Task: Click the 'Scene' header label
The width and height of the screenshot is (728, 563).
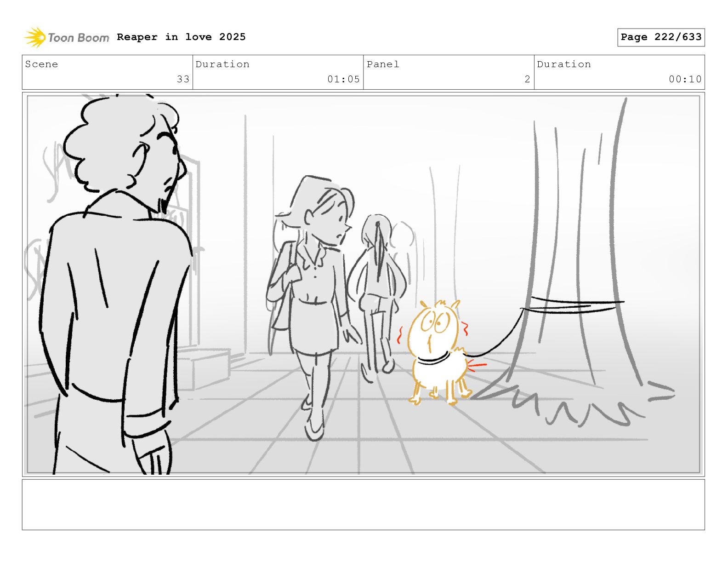Action: tap(42, 64)
